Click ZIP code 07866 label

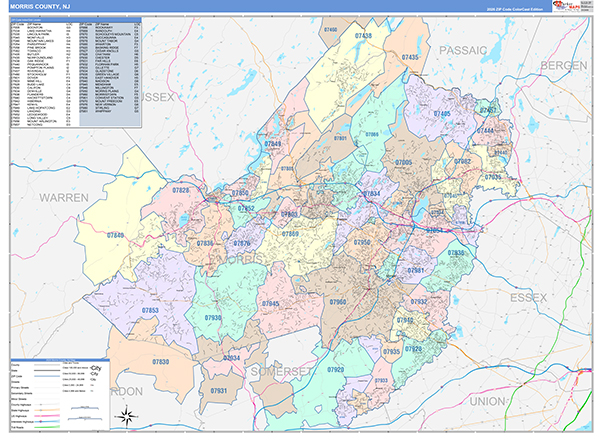[x=372, y=134]
